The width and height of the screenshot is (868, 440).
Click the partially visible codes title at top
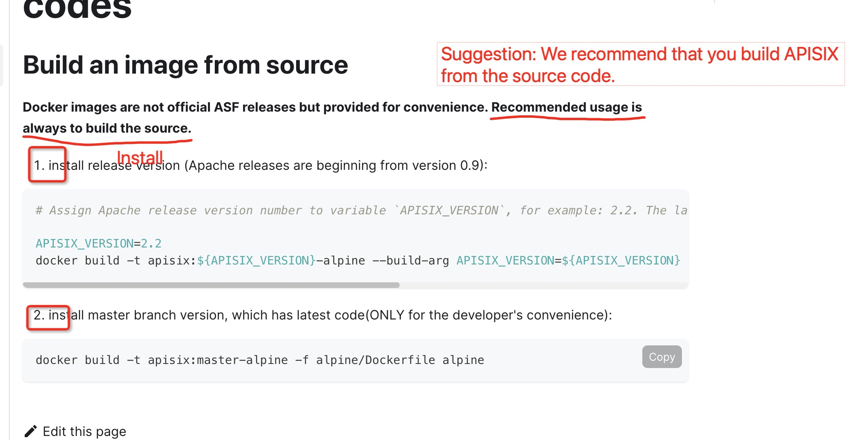coord(77,9)
